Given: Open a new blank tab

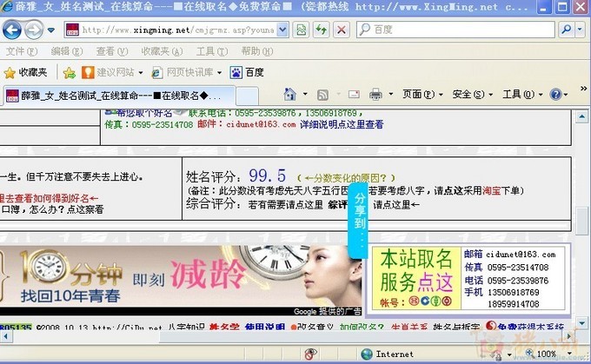Looking at the screenshot, I should 247,96.
